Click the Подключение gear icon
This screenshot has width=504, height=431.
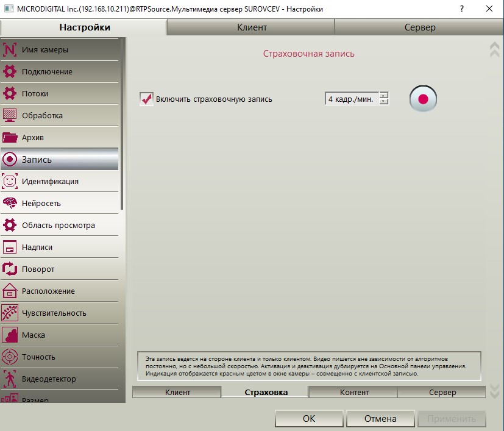point(10,71)
